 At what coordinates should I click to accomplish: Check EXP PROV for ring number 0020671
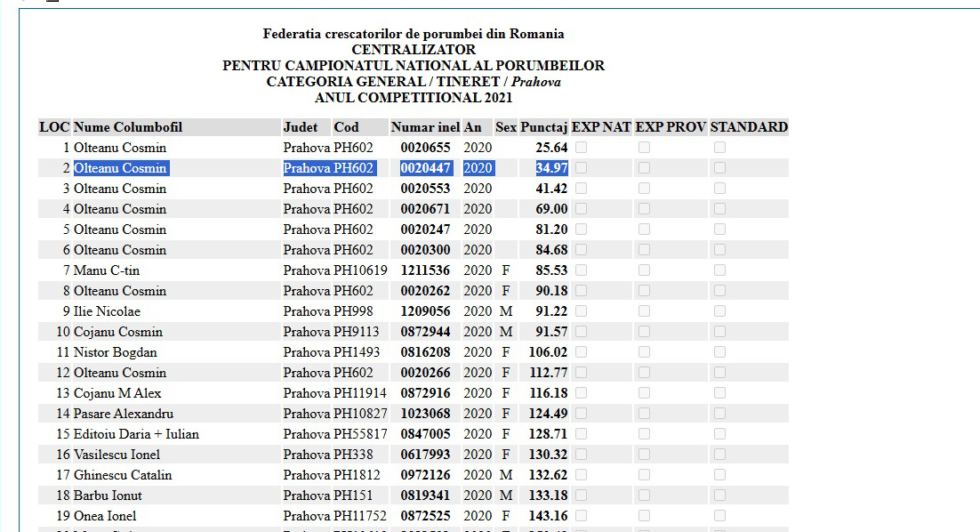click(x=644, y=209)
